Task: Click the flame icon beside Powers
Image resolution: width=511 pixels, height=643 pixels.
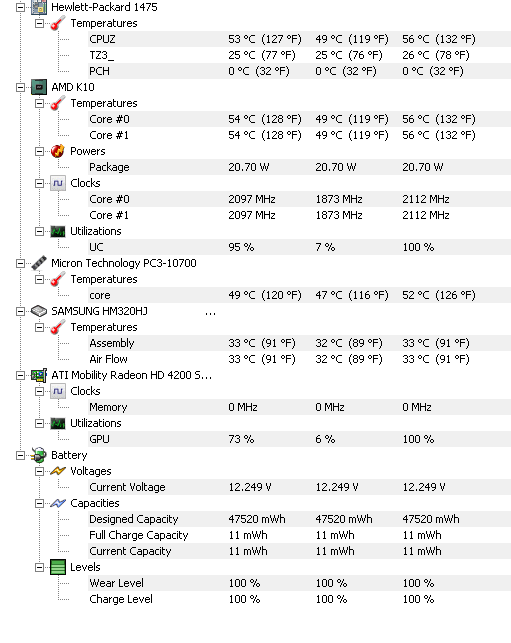Action: [x=58, y=151]
